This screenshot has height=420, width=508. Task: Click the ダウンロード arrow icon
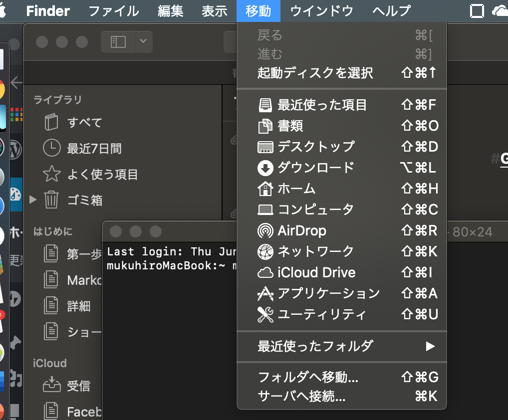click(265, 168)
